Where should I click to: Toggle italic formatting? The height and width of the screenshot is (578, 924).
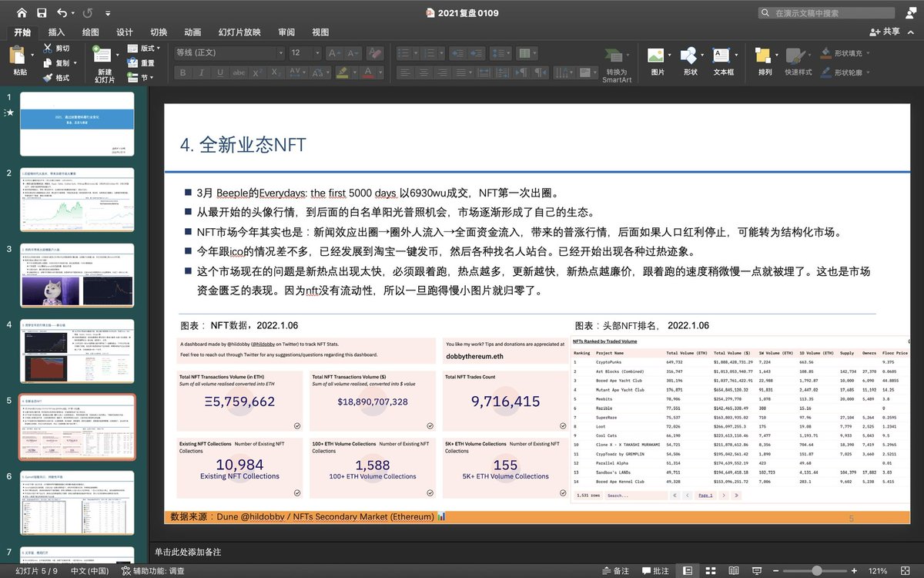click(202, 72)
